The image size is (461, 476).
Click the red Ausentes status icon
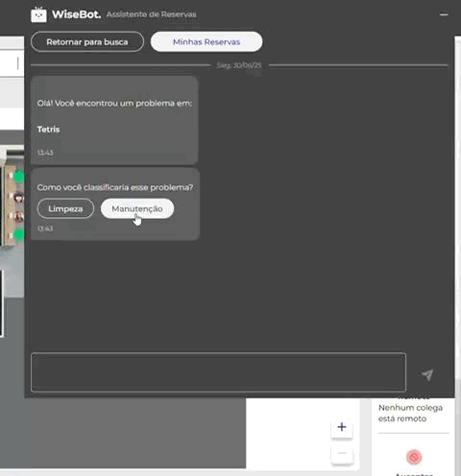tap(414, 457)
